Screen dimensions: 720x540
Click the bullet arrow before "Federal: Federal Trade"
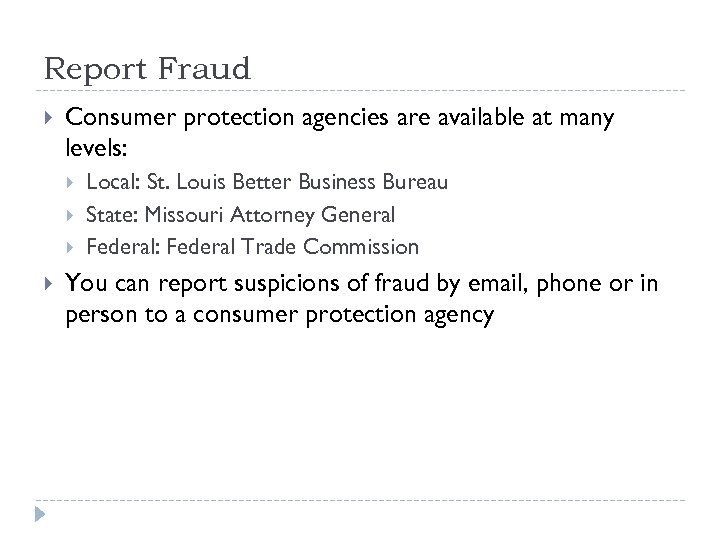coord(70,247)
